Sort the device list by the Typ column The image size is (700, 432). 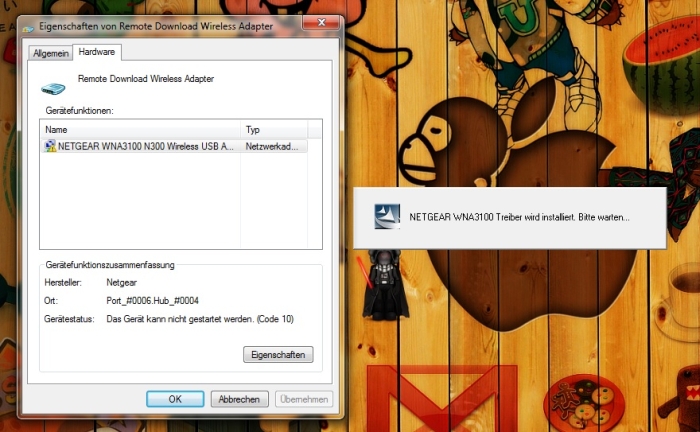[274, 130]
